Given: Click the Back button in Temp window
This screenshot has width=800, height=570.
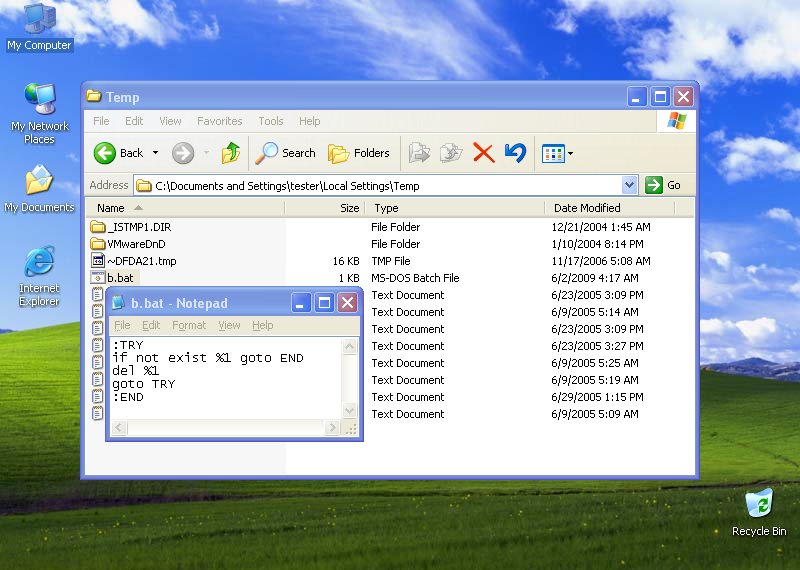Looking at the screenshot, I should [119, 153].
